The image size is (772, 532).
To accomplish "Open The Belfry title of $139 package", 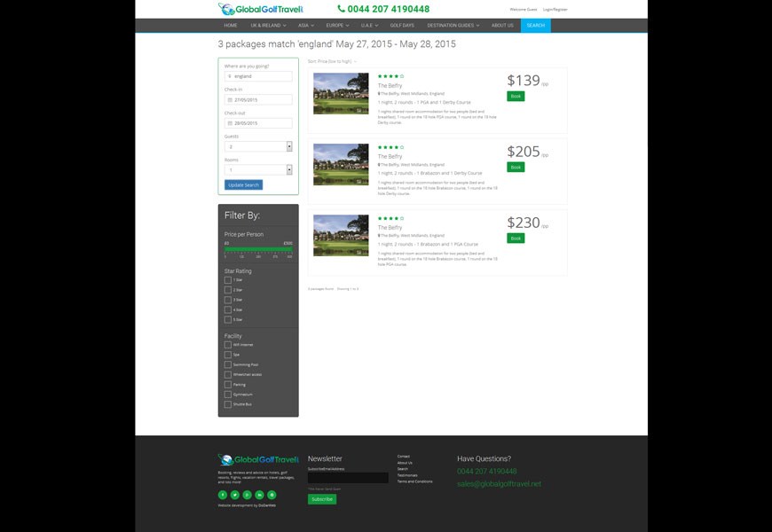I will (390, 86).
